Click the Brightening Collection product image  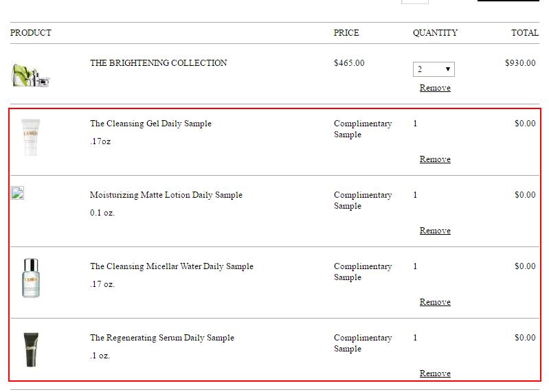tap(31, 75)
